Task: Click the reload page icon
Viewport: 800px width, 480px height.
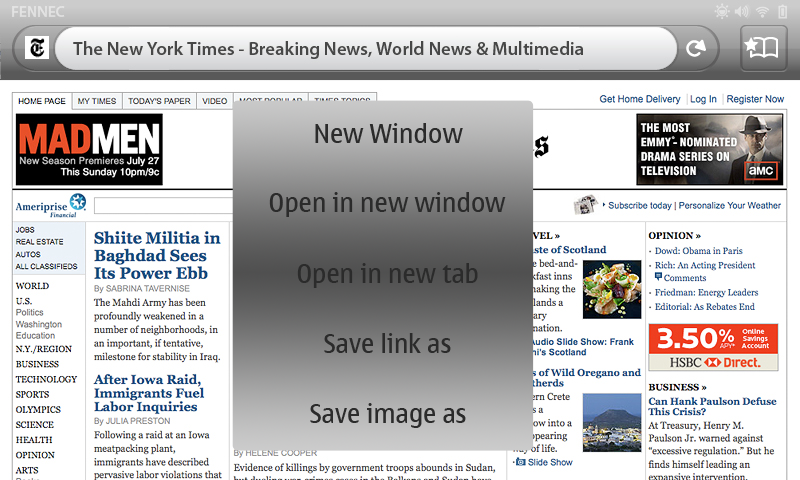Action: coord(696,48)
